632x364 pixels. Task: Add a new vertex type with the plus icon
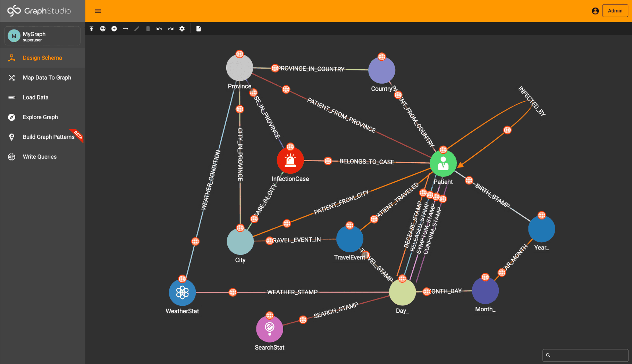coord(114,28)
